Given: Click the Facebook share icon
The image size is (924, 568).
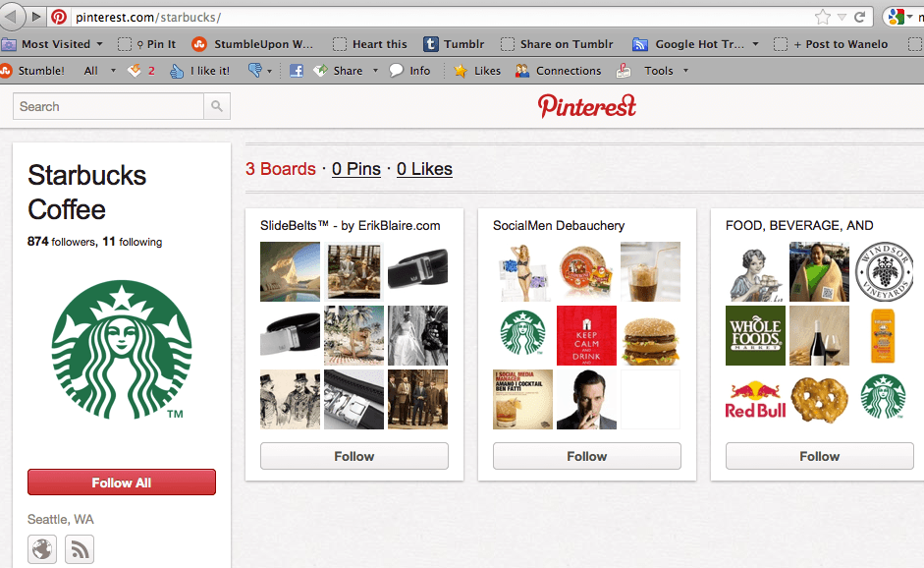Looking at the screenshot, I should pos(297,71).
